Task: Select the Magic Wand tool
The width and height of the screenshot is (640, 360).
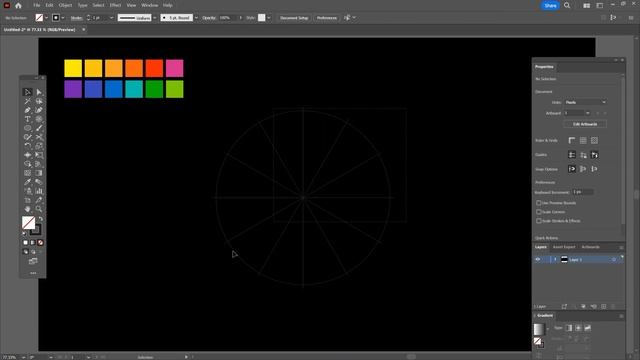Action: click(x=27, y=101)
